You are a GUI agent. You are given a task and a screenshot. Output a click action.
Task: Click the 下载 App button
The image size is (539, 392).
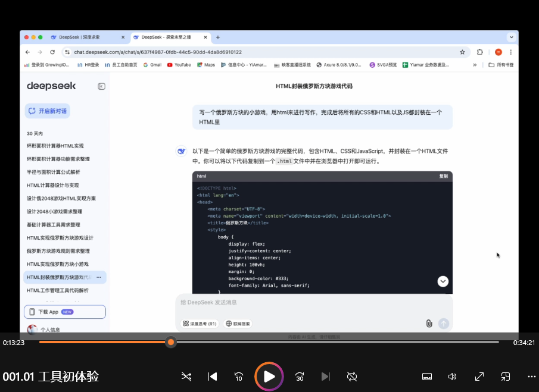tap(65, 312)
